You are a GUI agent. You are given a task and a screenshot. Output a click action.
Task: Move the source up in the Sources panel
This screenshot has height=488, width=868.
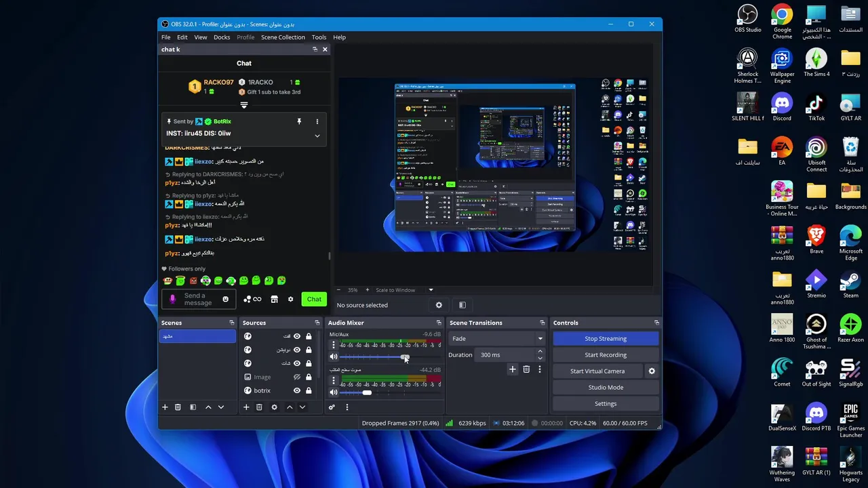(x=290, y=407)
